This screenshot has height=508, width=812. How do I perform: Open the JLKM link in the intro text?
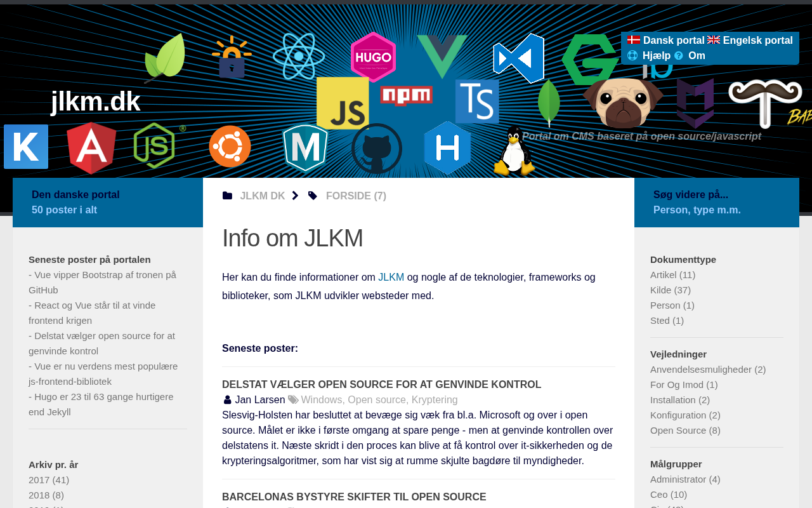coord(391,277)
